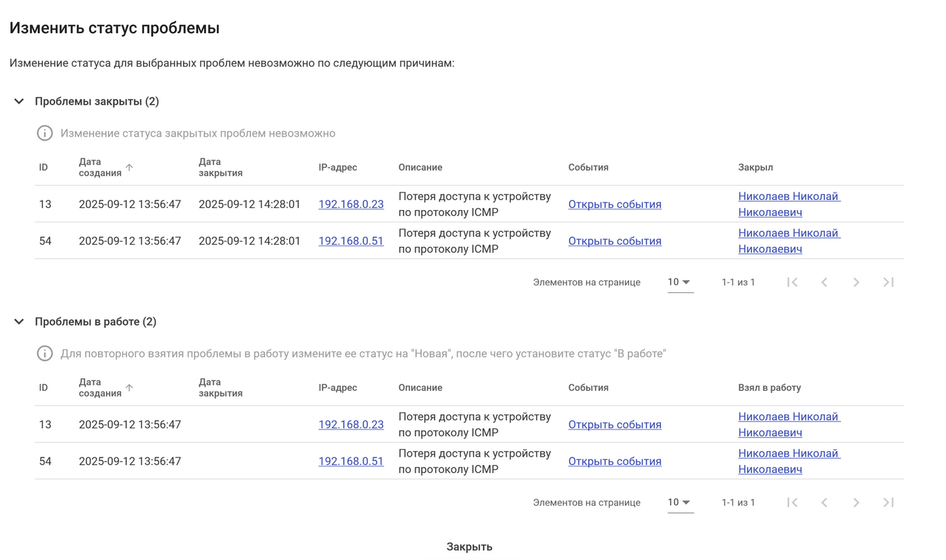Viewport: 946px width, 560px height.
Task: Open events for problem 54 in closed table
Action: click(615, 241)
